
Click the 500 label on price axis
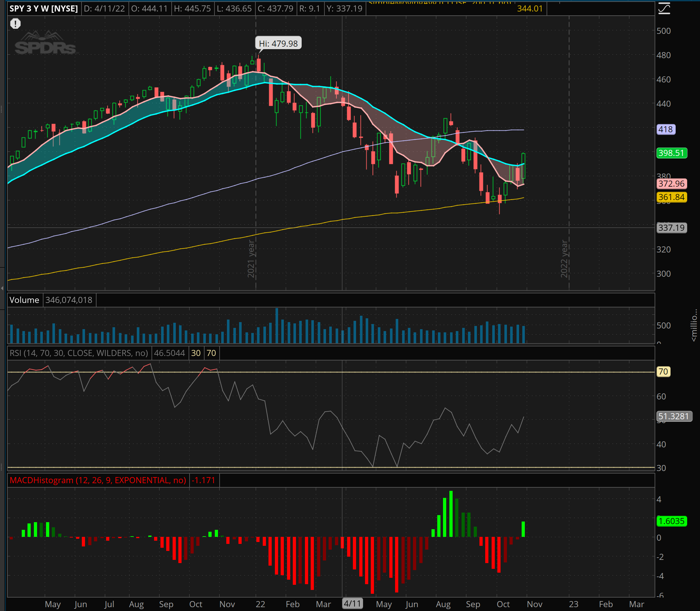point(664,31)
